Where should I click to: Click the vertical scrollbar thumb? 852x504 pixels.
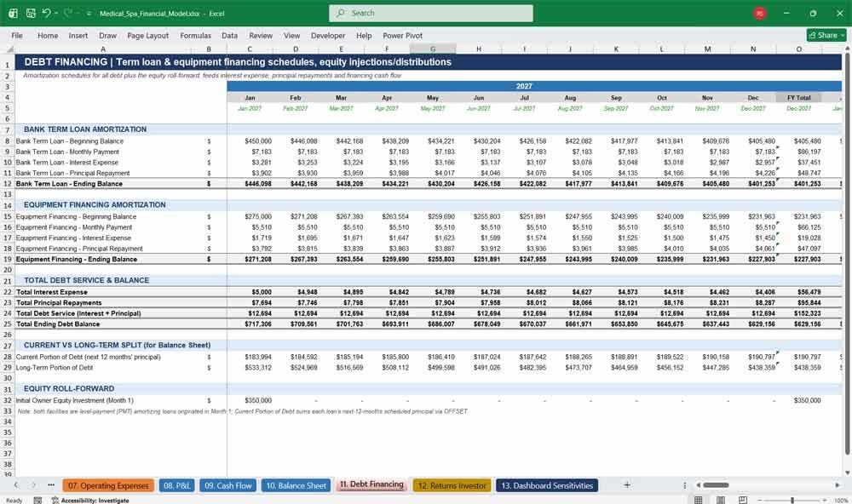[x=847, y=255]
